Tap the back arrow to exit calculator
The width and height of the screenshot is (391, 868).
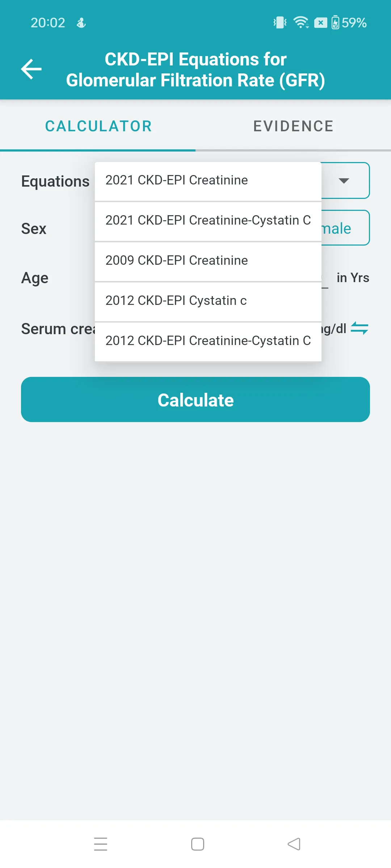pyautogui.click(x=31, y=69)
